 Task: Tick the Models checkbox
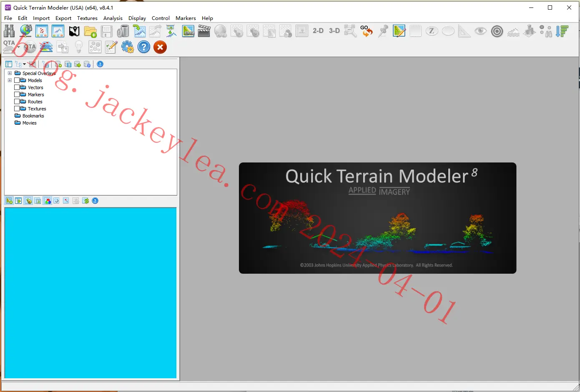17,80
